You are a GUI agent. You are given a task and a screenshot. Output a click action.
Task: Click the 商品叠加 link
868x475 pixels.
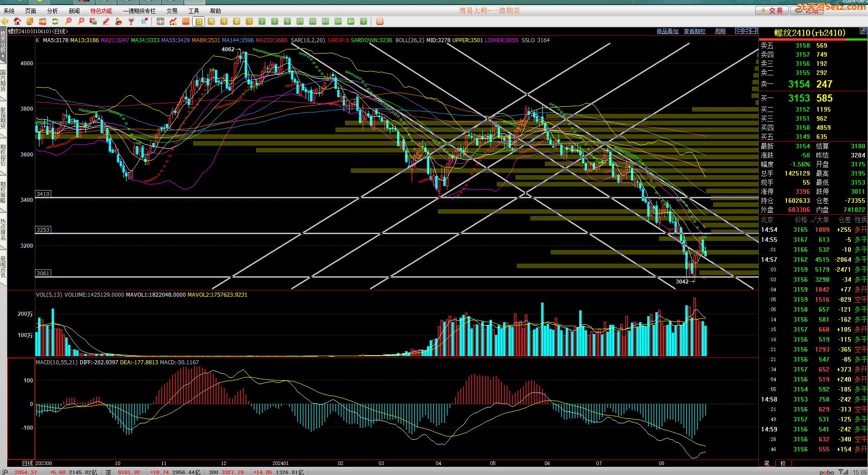tap(667, 31)
